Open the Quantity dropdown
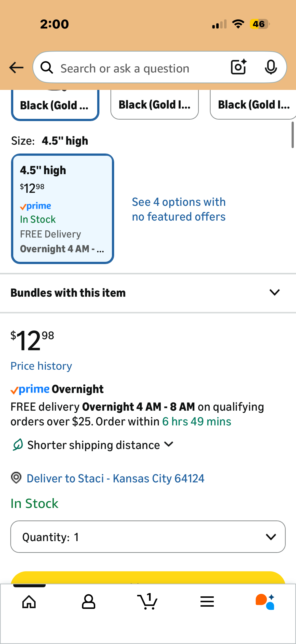 (x=148, y=537)
